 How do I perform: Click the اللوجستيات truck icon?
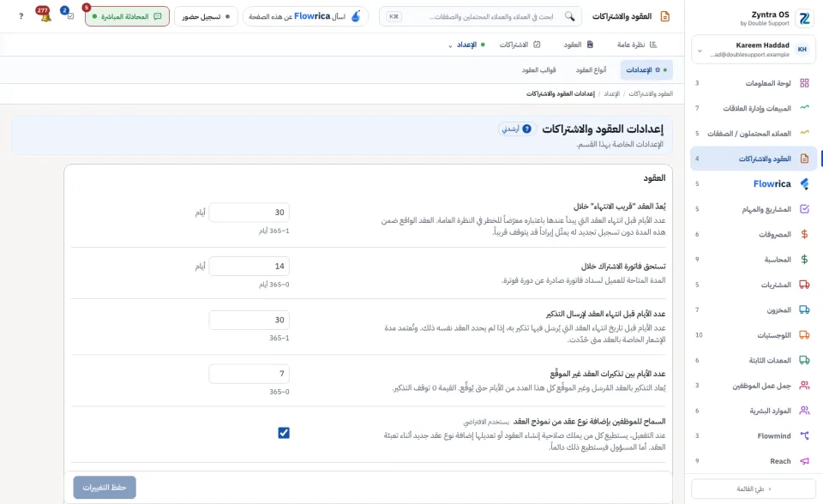[x=804, y=335]
